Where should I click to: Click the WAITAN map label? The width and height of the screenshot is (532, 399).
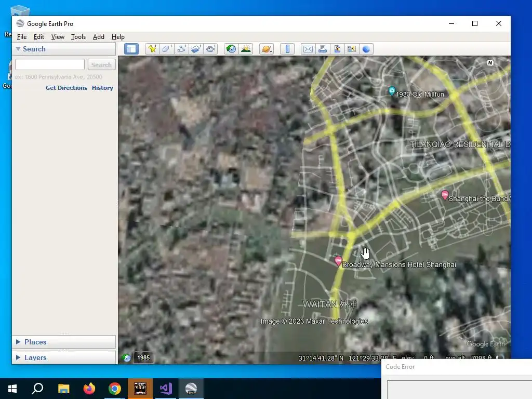point(329,304)
